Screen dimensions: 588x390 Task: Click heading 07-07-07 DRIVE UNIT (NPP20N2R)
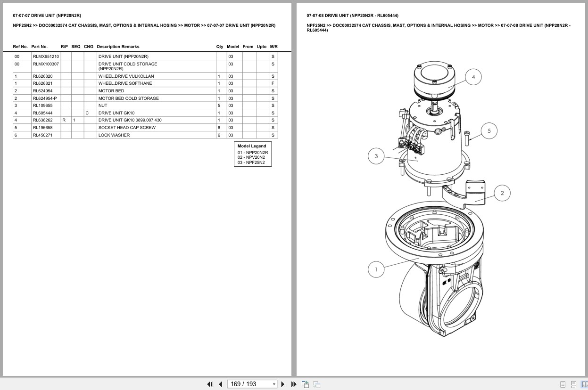click(x=47, y=16)
